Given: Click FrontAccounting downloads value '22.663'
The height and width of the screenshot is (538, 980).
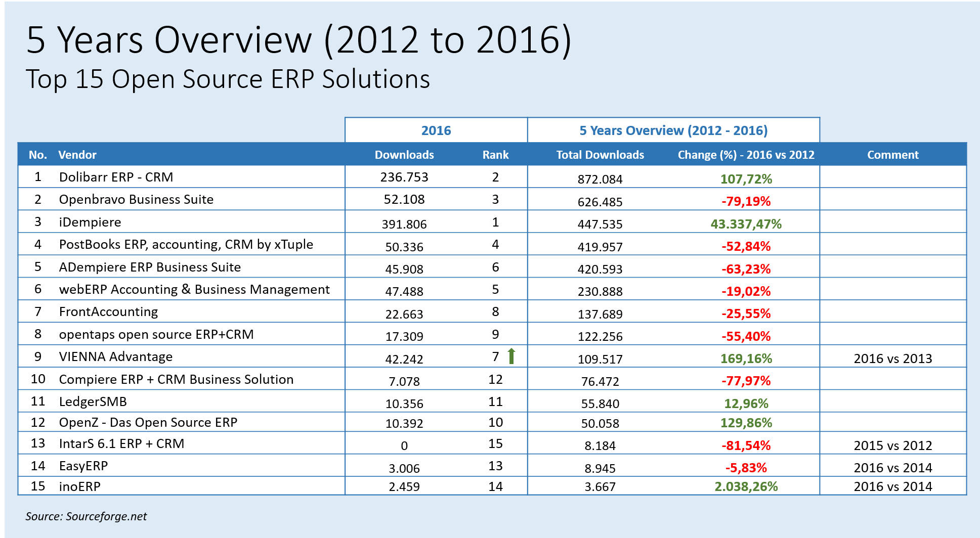Looking at the screenshot, I should [x=404, y=314].
